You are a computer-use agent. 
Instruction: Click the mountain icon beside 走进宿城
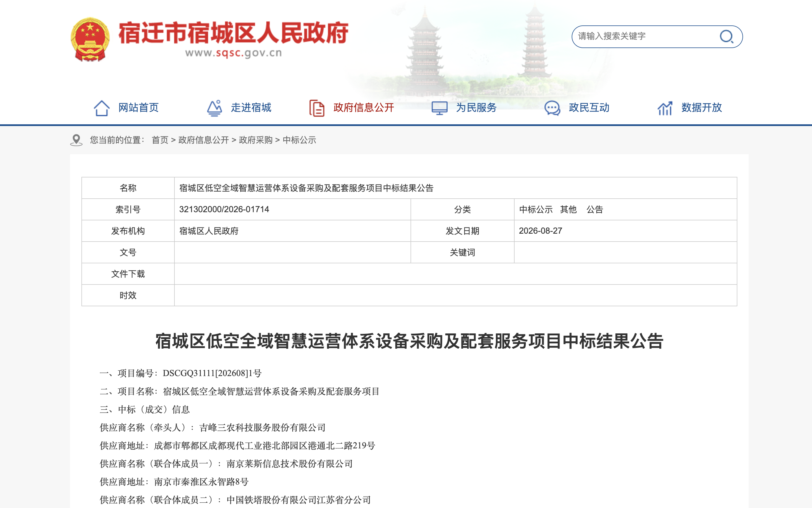(x=214, y=108)
